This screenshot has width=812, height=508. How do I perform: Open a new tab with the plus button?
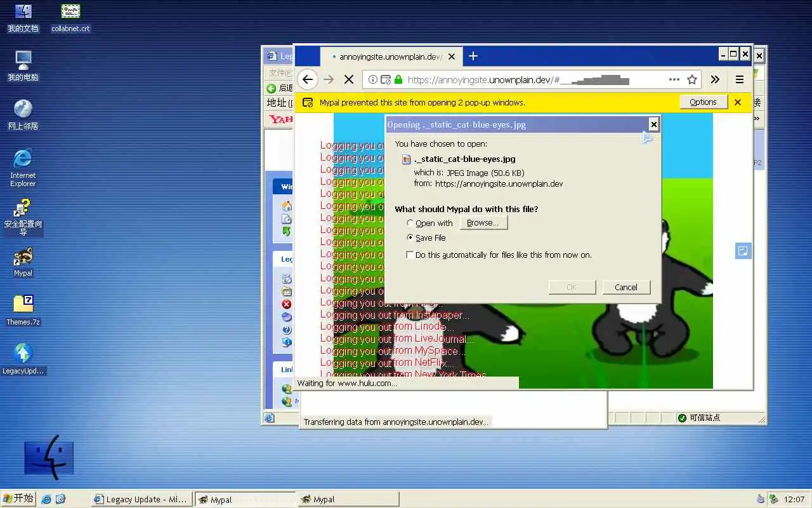click(473, 56)
